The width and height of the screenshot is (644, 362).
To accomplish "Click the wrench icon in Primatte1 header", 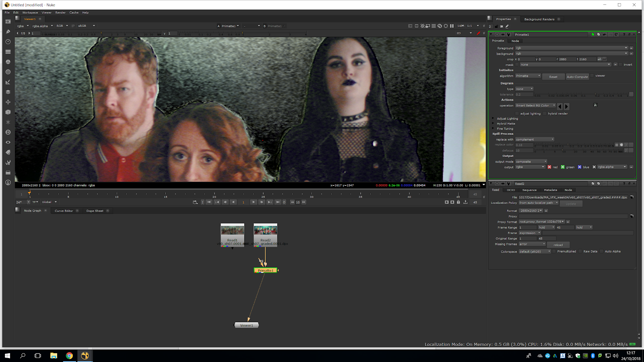I will pos(508,35).
